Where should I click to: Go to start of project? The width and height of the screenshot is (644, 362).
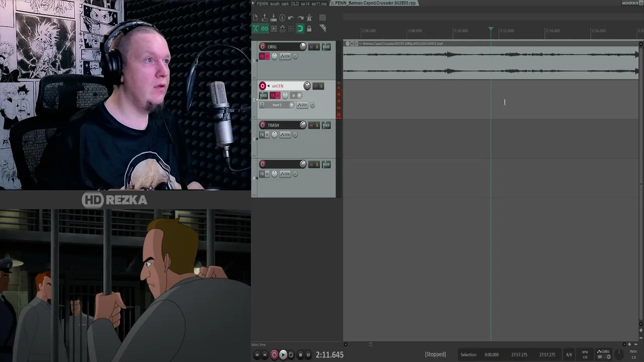257,355
